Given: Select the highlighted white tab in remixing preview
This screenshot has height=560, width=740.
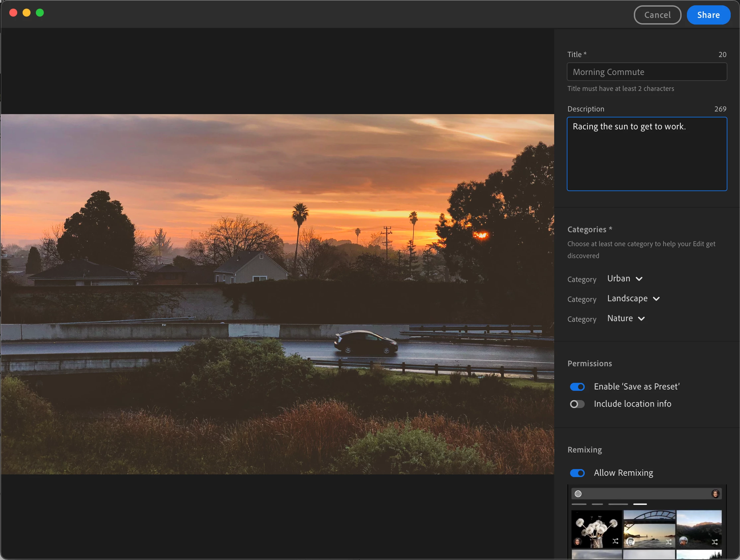Looking at the screenshot, I should [x=640, y=504].
